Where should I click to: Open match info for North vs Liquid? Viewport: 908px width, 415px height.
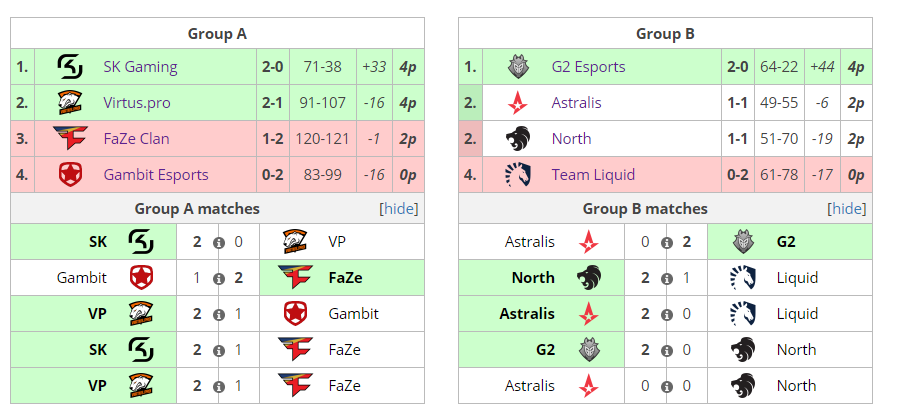pos(667,279)
